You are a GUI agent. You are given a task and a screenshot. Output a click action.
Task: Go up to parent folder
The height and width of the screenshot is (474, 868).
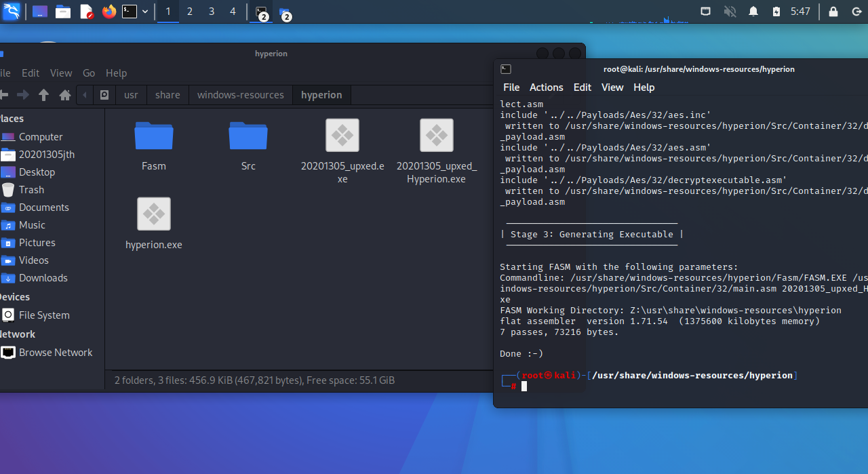pyautogui.click(x=43, y=95)
